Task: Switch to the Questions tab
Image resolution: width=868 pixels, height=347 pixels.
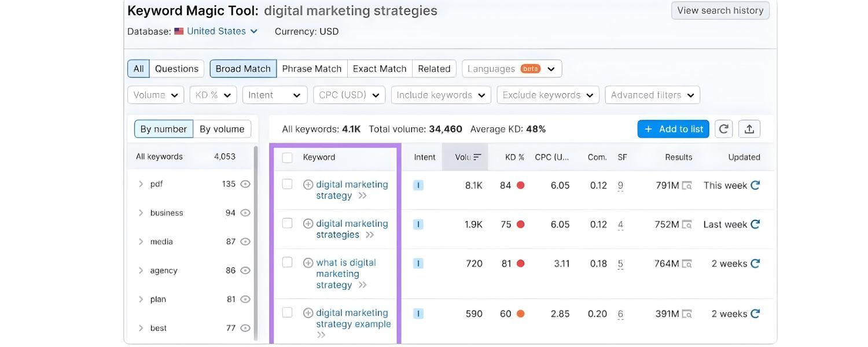Action: tap(176, 68)
